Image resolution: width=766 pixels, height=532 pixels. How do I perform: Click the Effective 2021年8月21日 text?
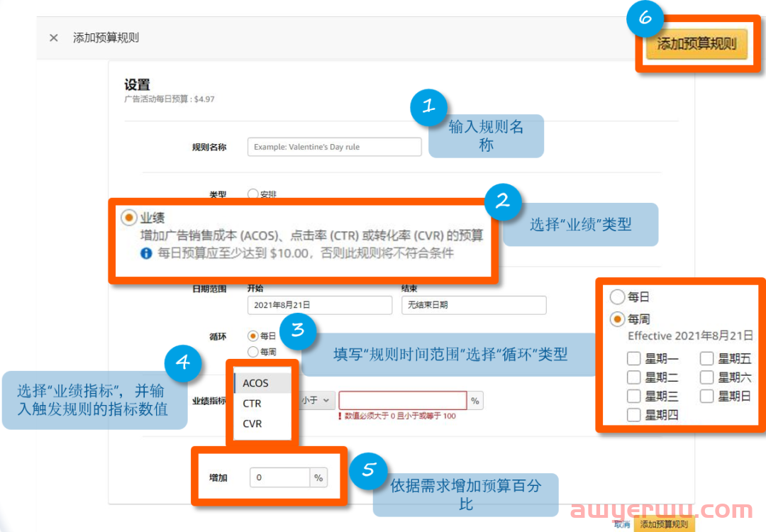690,336
